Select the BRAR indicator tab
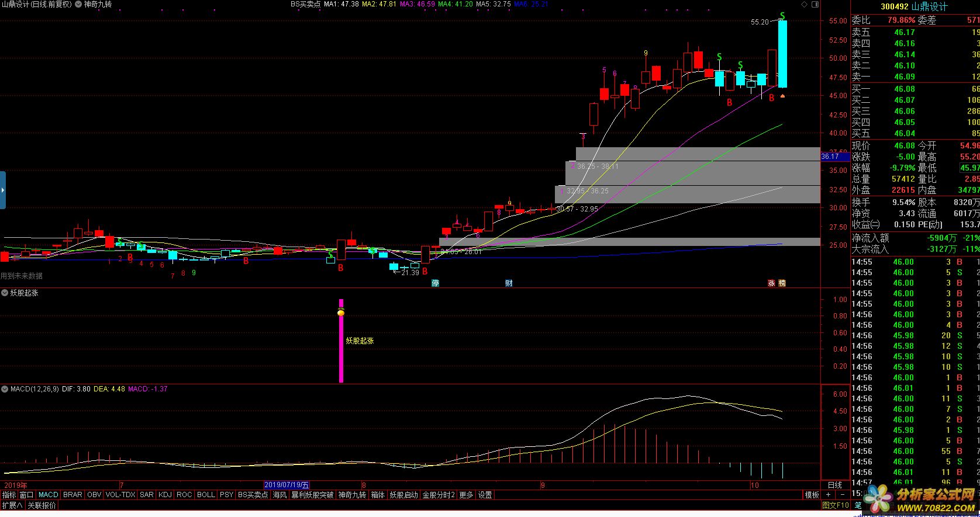Image resolution: width=980 pixels, height=517 pixels. (73, 495)
